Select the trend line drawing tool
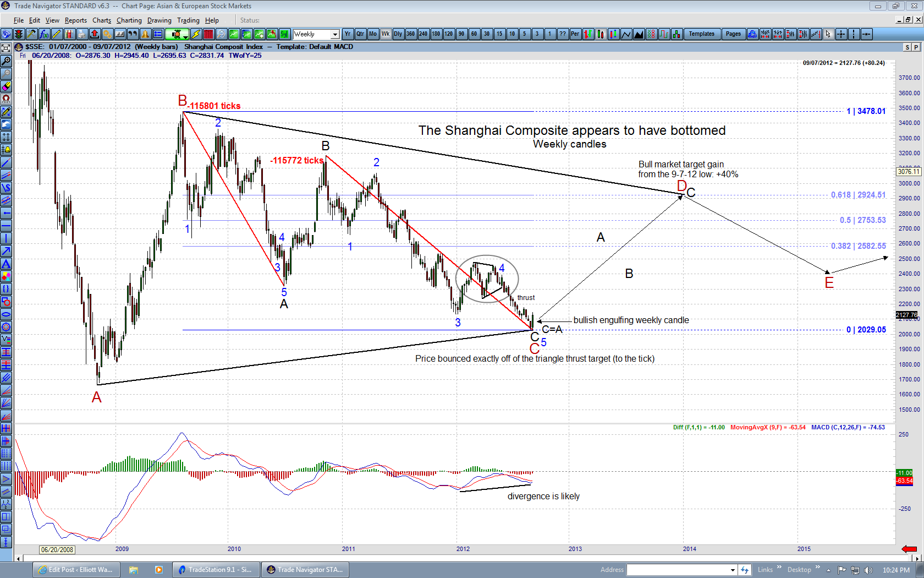The height and width of the screenshot is (578, 924). tap(6, 162)
